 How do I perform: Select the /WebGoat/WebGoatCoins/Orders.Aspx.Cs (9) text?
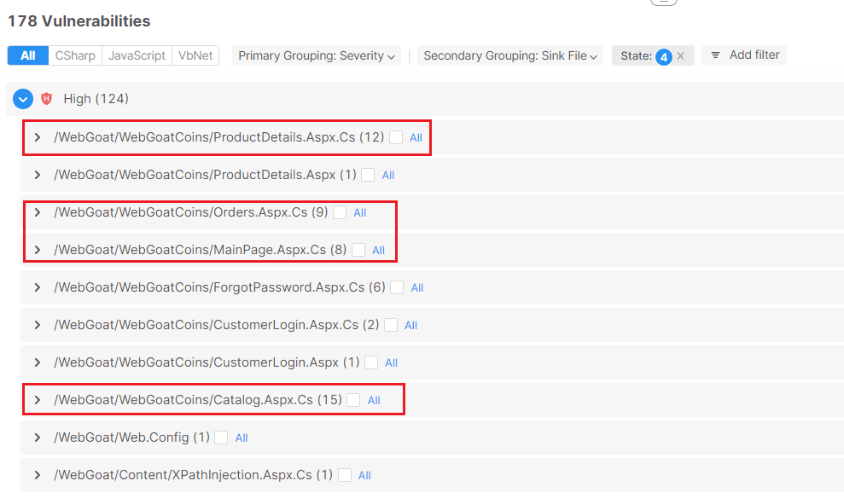coord(191,212)
